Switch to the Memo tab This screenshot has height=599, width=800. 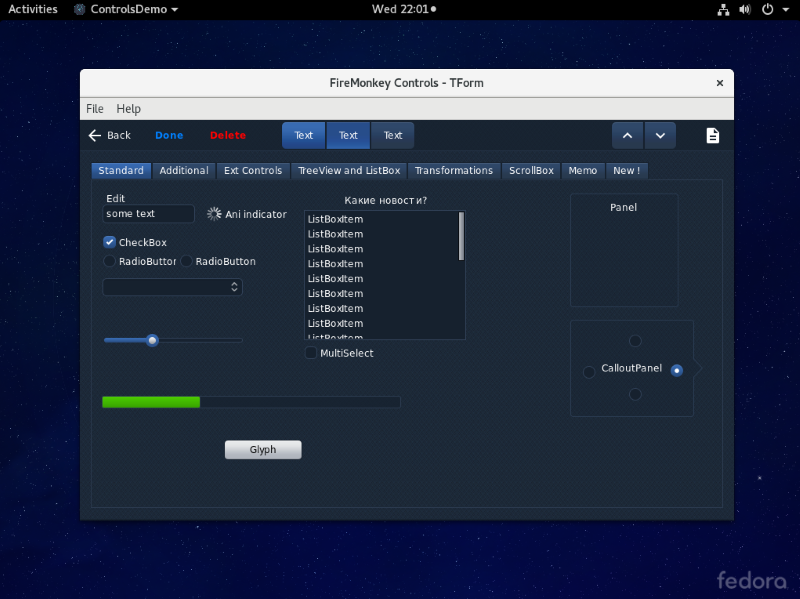coord(583,170)
